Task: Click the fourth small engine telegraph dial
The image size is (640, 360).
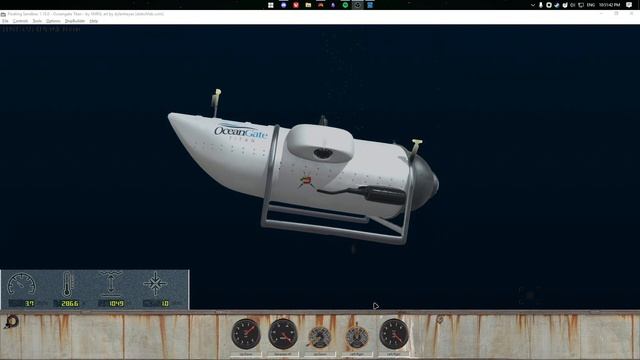Action: [x=357, y=336]
